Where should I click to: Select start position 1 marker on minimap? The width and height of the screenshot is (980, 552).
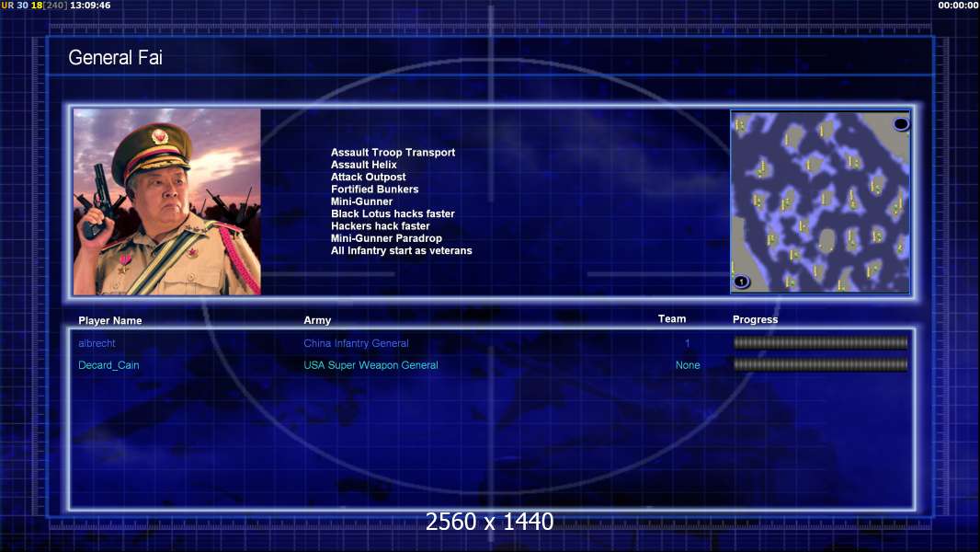coord(741,282)
